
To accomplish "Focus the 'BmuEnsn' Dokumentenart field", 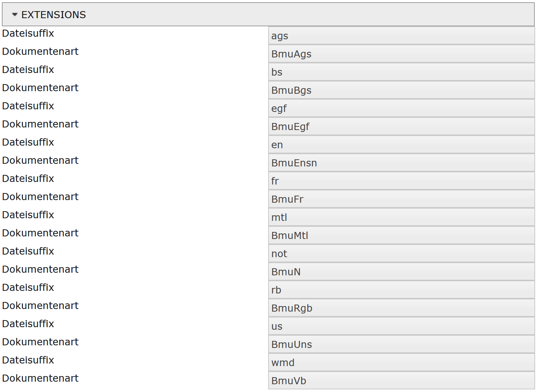I will (401, 163).
